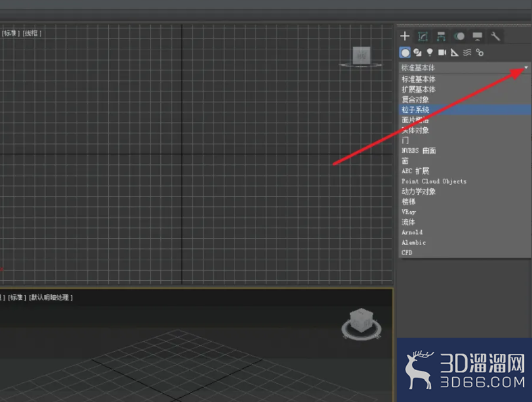Select the Lights category icon
This screenshot has height=402, width=532.
[x=430, y=52]
